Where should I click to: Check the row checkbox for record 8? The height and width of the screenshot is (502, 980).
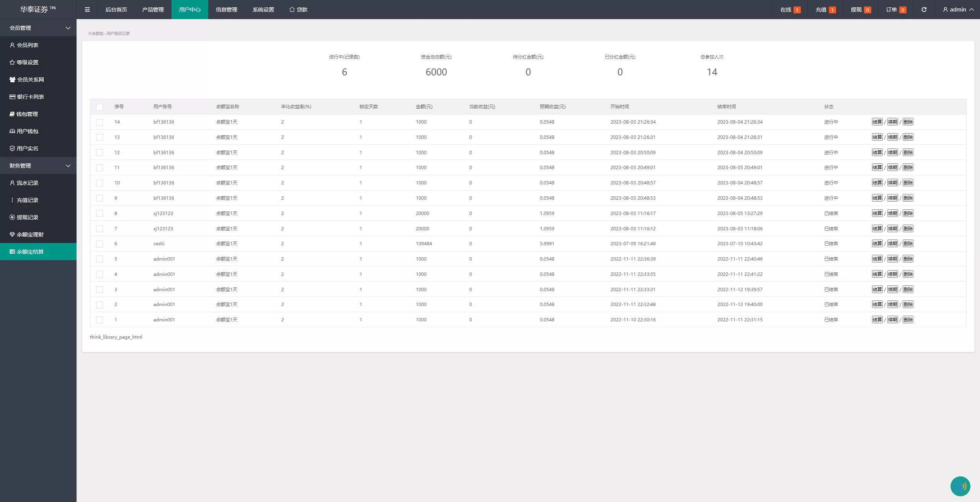[x=100, y=214]
